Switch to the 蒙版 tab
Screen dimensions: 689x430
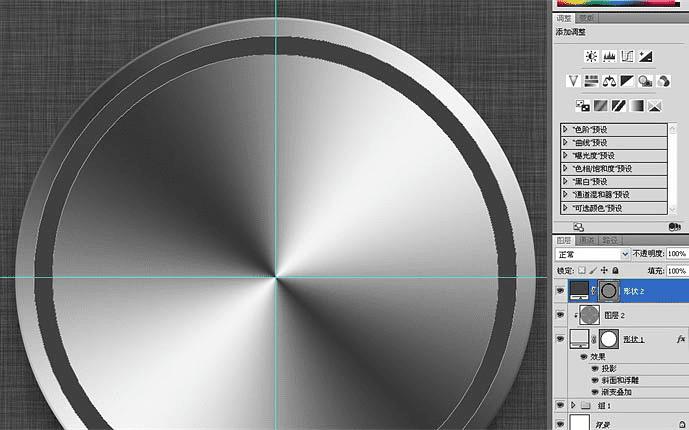click(586, 18)
